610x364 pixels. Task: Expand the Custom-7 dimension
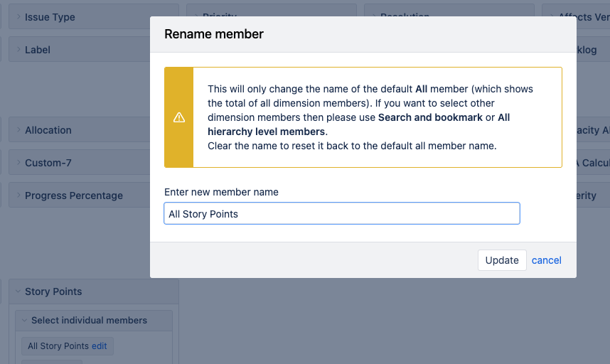(x=48, y=163)
